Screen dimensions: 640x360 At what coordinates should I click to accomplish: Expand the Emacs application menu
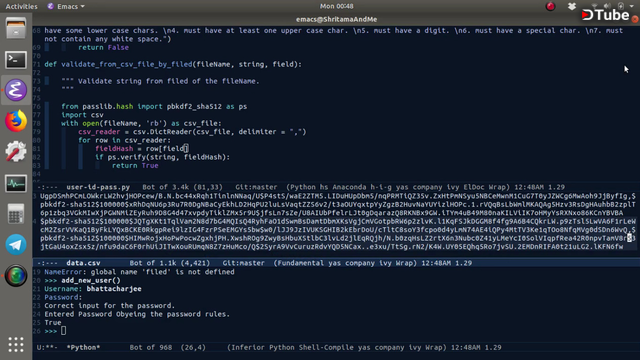click(x=66, y=6)
